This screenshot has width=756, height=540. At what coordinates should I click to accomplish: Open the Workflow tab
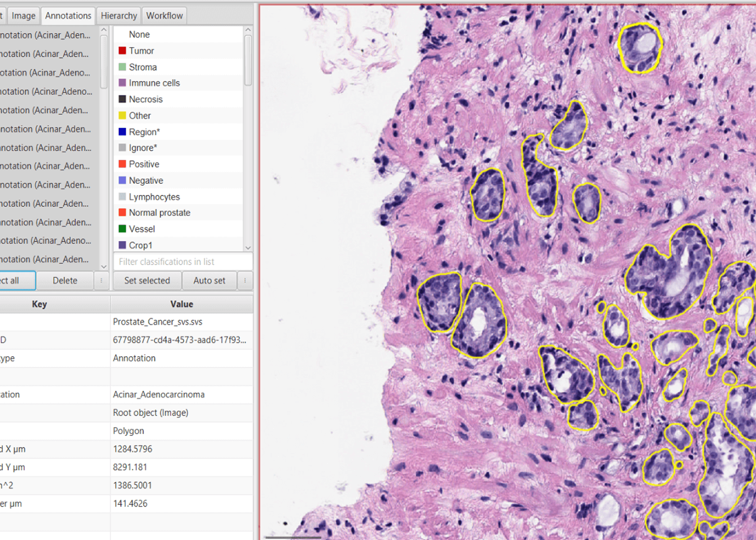click(164, 16)
